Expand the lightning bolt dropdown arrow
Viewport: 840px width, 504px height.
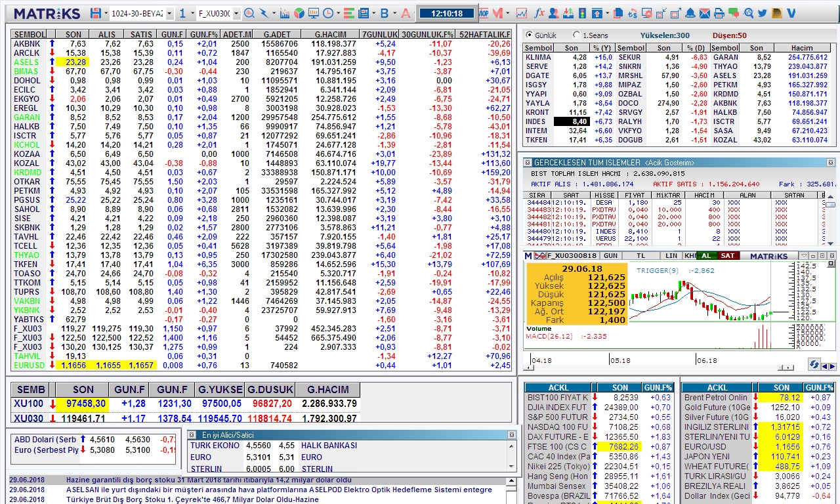(x=274, y=13)
